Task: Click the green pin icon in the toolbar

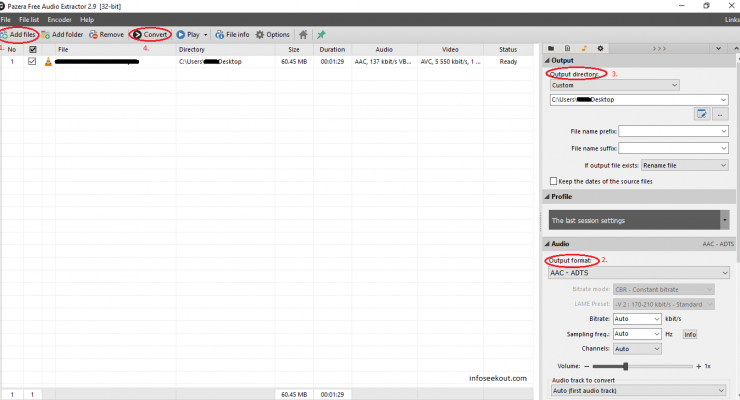Action: click(x=321, y=34)
